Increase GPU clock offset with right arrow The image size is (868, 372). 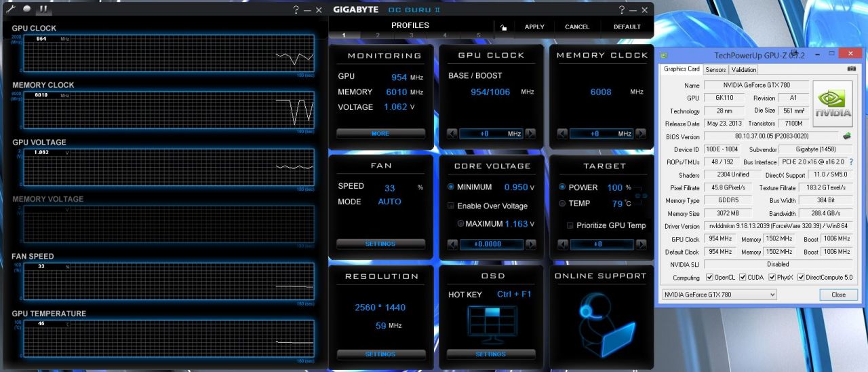pyautogui.click(x=530, y=134)
